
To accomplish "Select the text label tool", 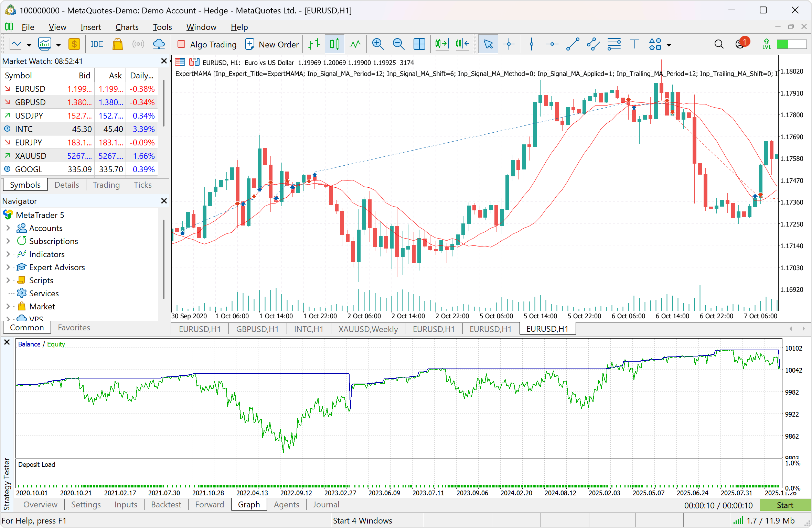I will pyautogui.click(x=634, y=44).
